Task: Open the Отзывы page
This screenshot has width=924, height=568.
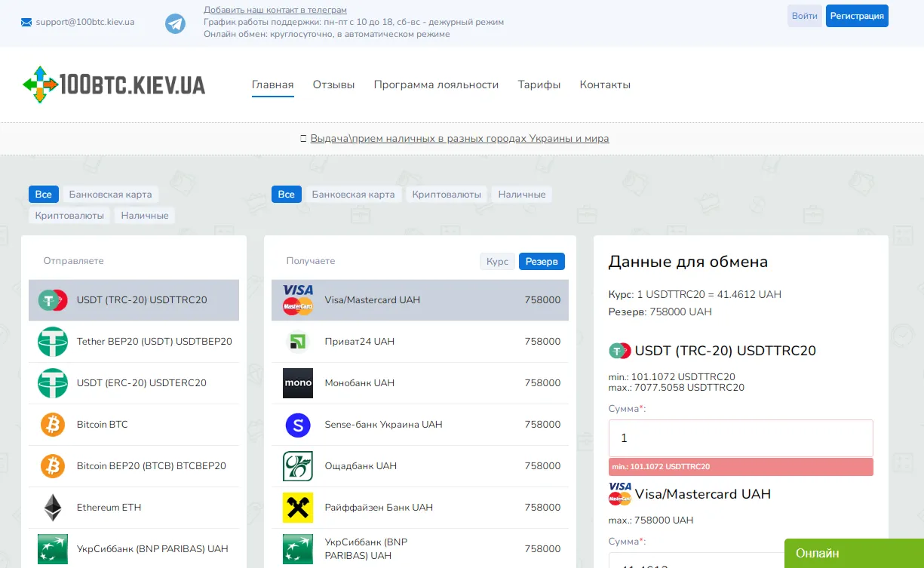Action: 333,84
